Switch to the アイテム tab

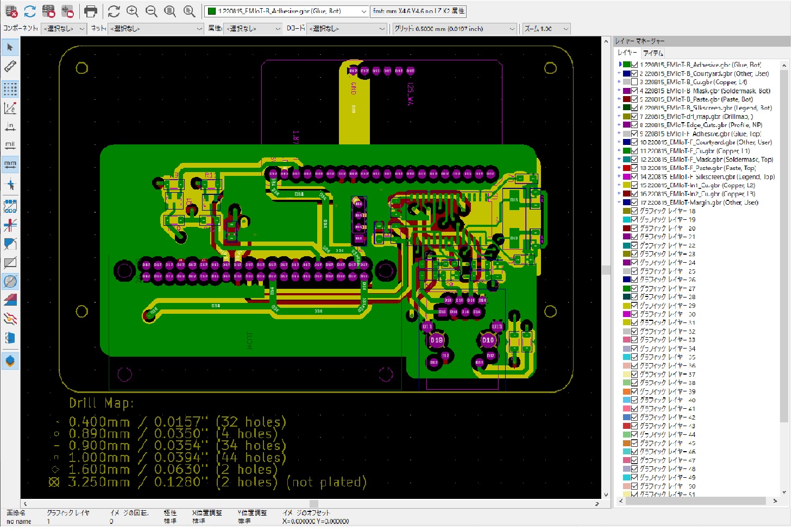coord(653,53)
